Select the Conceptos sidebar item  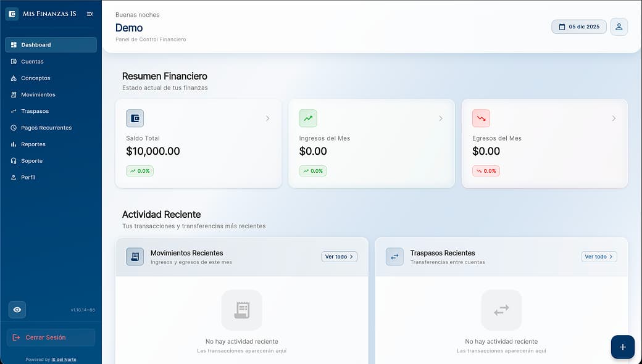pyautogui.click(x=34, y=78)
